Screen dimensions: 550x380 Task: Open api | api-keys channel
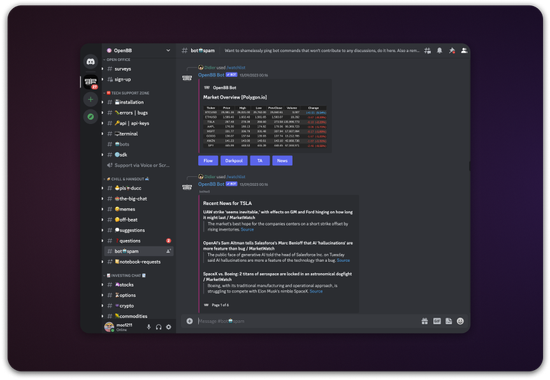tap(139, 123)
